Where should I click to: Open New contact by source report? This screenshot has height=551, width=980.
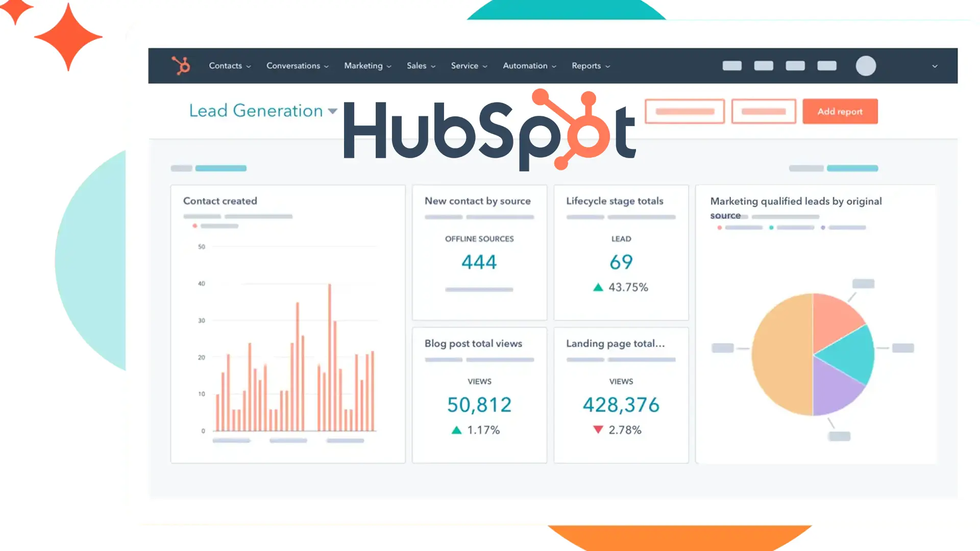pyautogui.click(x=478, y=201)
